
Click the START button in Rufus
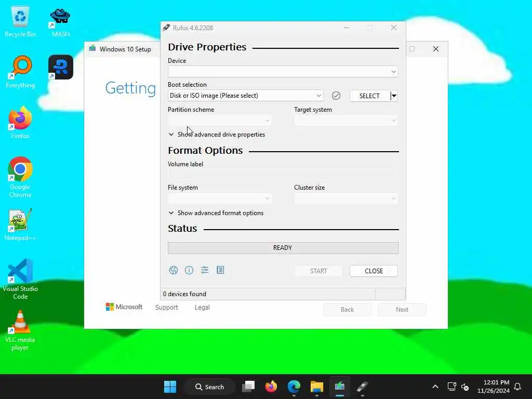pos(318,271)
